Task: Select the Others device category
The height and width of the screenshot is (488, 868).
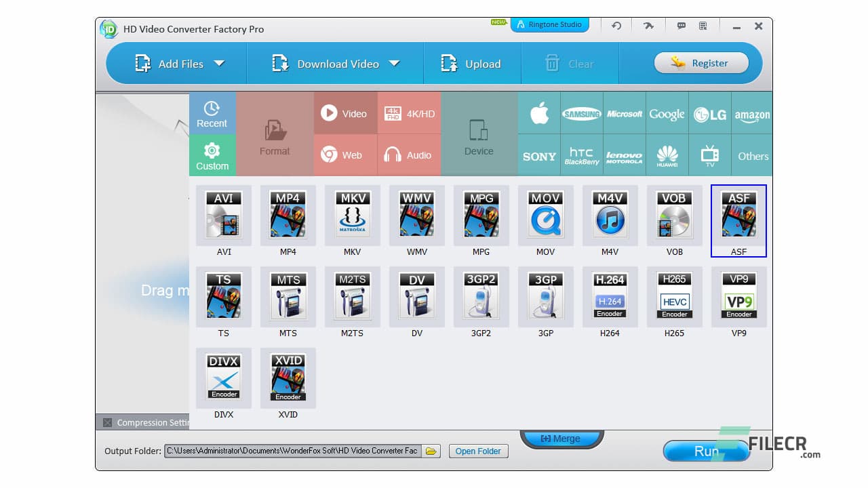Action: 752,155
